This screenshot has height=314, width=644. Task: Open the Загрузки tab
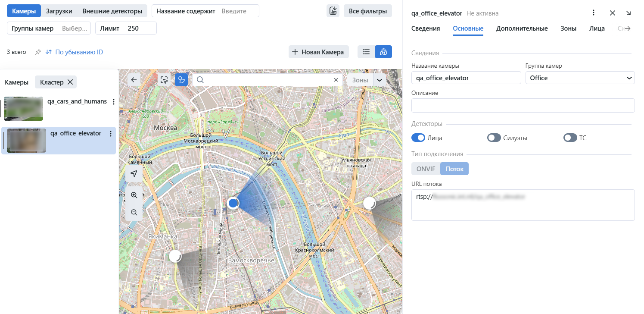59,11
